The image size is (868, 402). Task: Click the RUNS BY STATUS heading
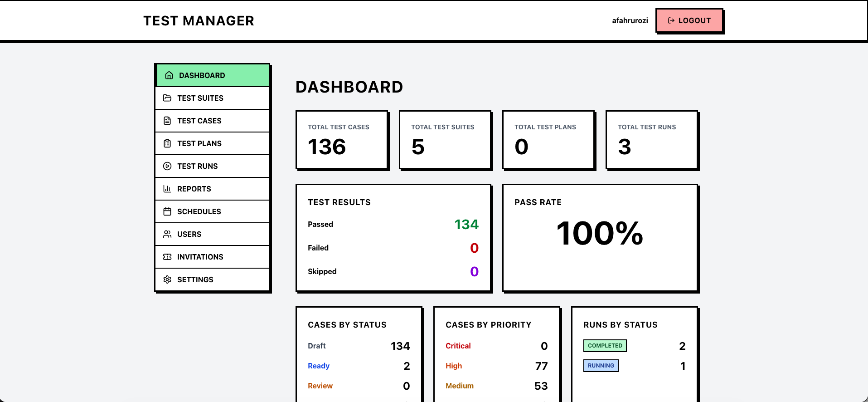click(x=621, y=325)
